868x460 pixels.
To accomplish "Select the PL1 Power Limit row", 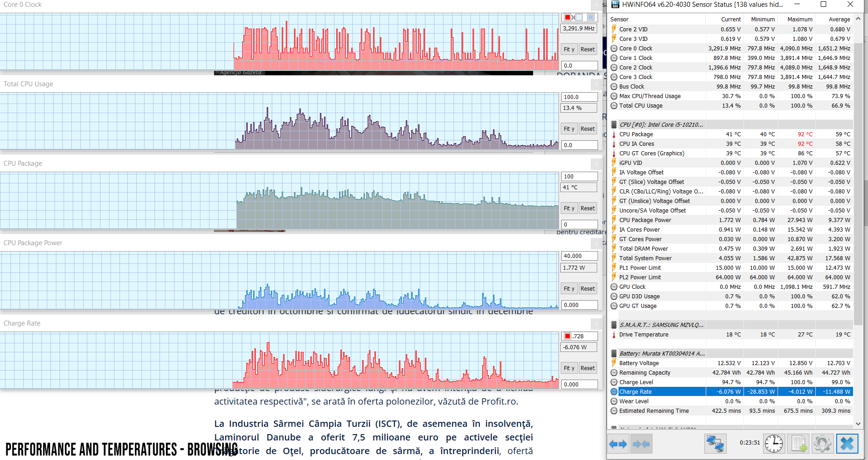I will [x=730, y=268].
